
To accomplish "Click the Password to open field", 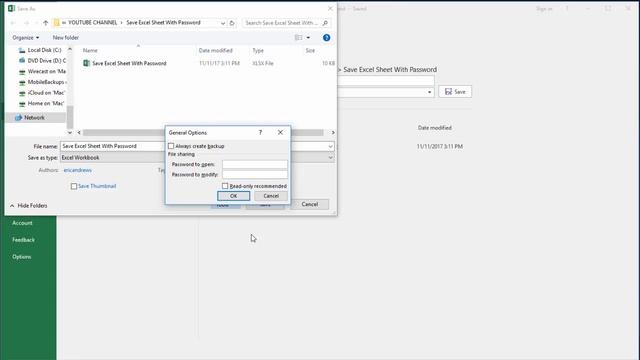I will (x=255, y=164).
